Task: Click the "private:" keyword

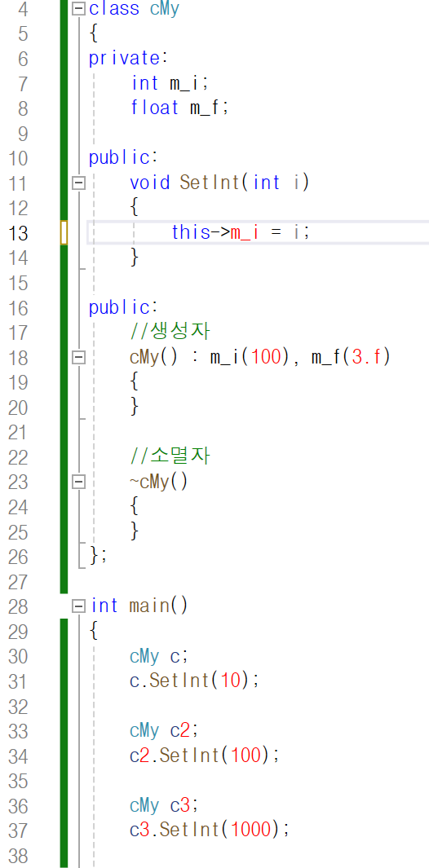Action: tap(129, 59)
